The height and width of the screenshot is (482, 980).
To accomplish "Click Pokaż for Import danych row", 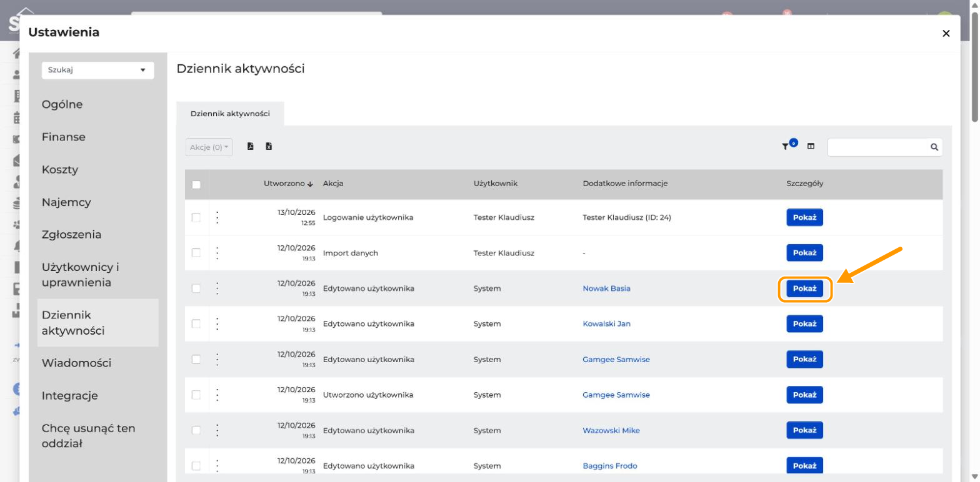I will point(804,253).
